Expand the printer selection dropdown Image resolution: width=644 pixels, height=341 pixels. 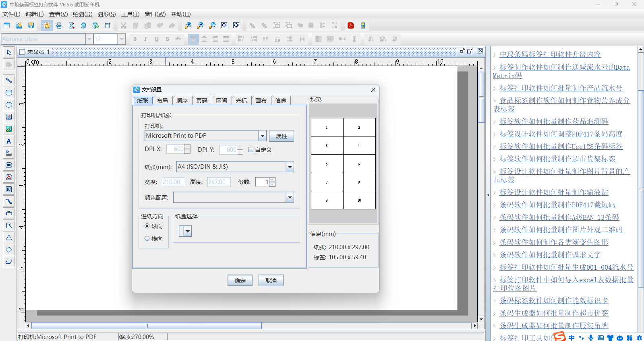coord(262,136)
